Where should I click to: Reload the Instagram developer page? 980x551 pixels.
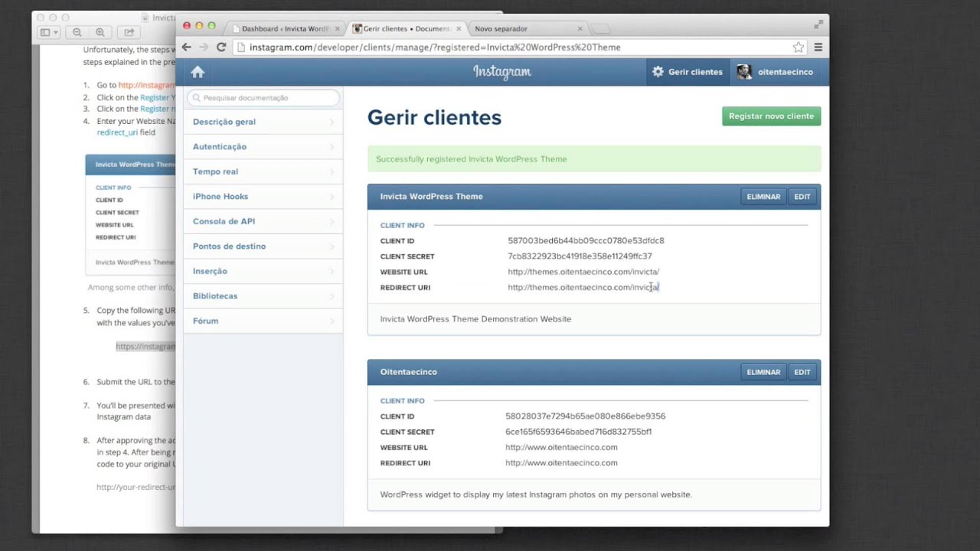tap(221, 47)
